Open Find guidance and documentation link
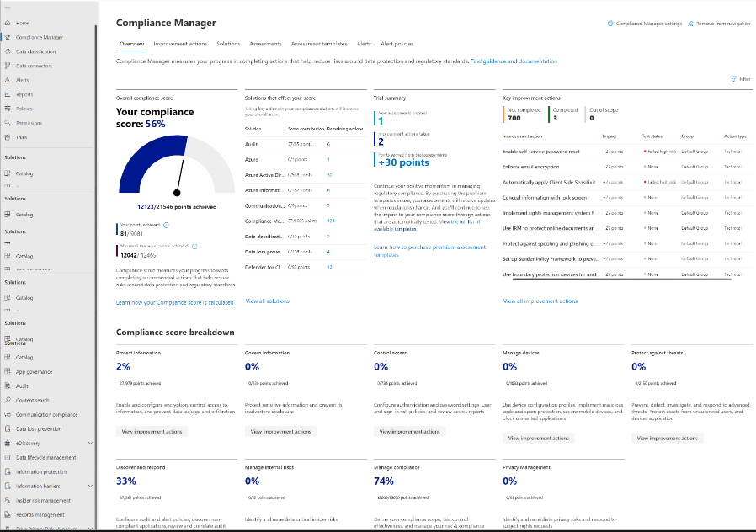This screenshot has height=532, width=756. [x=514, y=61]
